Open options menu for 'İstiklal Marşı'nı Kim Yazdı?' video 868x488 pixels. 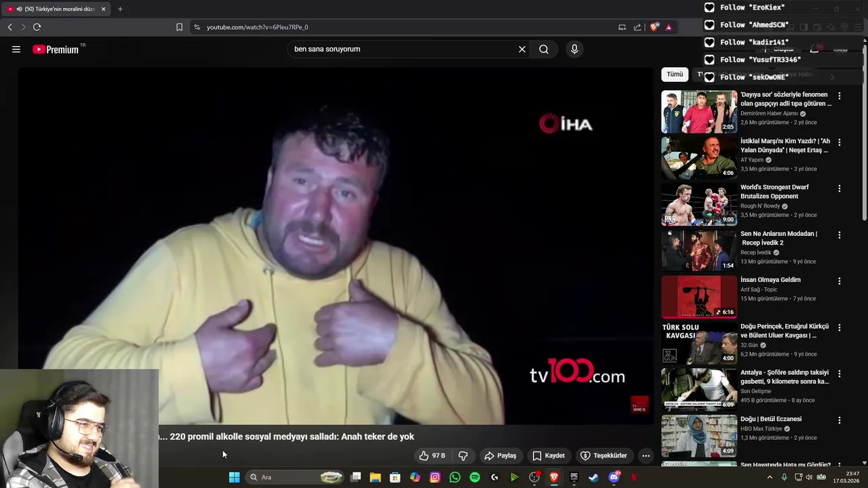pyautogui.click(x=840, y=142)
